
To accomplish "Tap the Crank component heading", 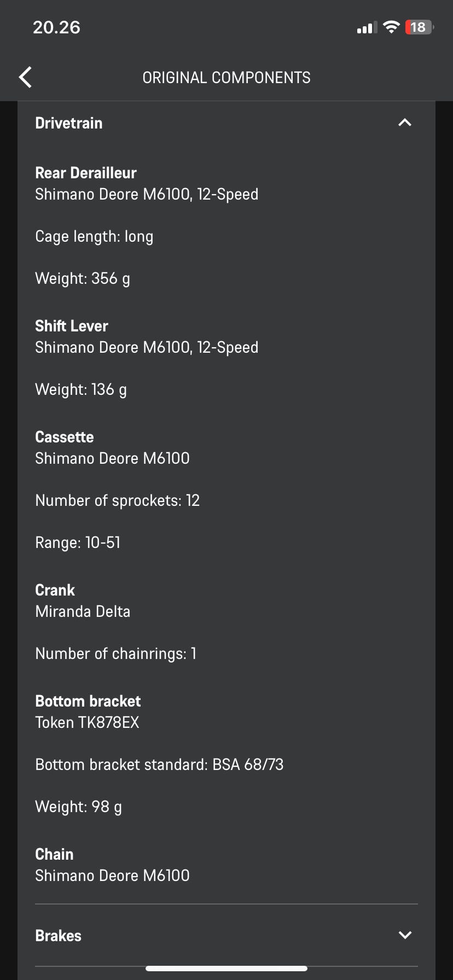I will point(55,590).
